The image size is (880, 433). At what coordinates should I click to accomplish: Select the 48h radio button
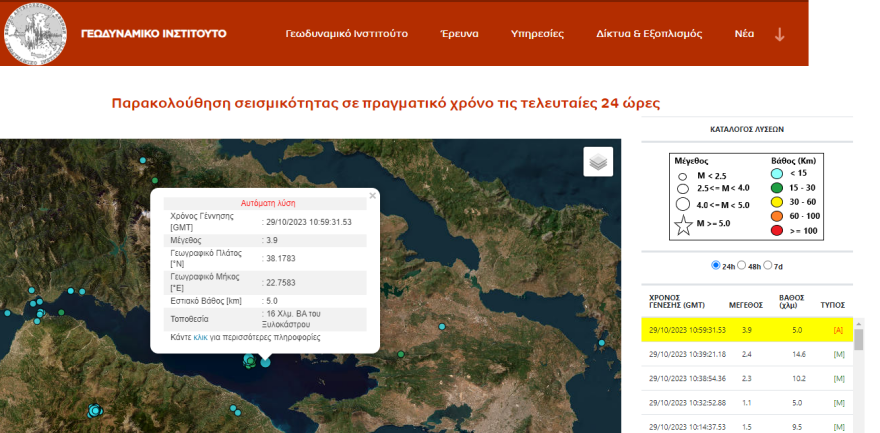tap(741, 265)
